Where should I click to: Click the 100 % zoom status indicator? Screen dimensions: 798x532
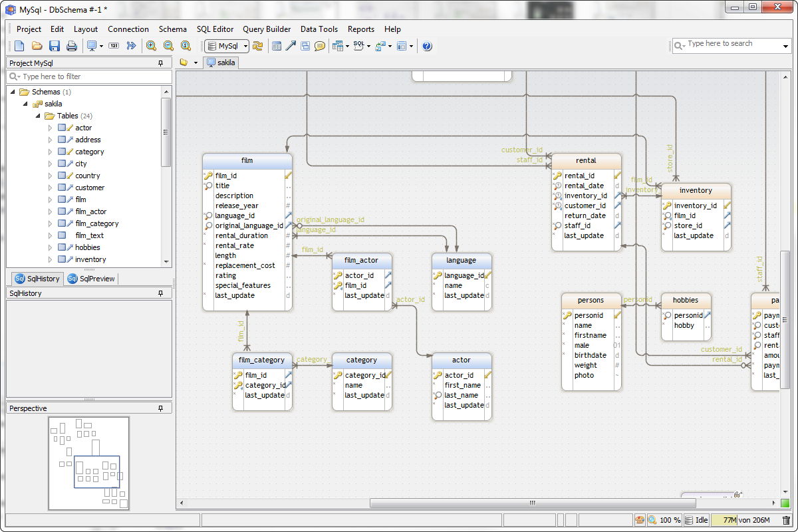point(664,520)
